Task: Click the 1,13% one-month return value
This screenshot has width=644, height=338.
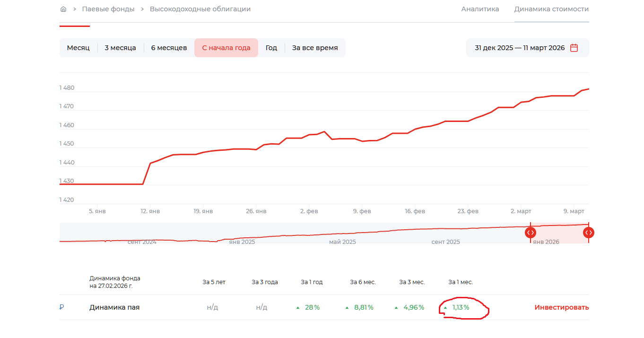Action: coord(461,307)
